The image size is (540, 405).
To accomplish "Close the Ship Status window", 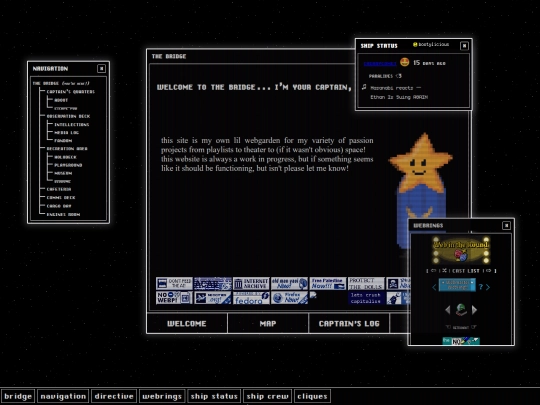I will pos(464,45).
